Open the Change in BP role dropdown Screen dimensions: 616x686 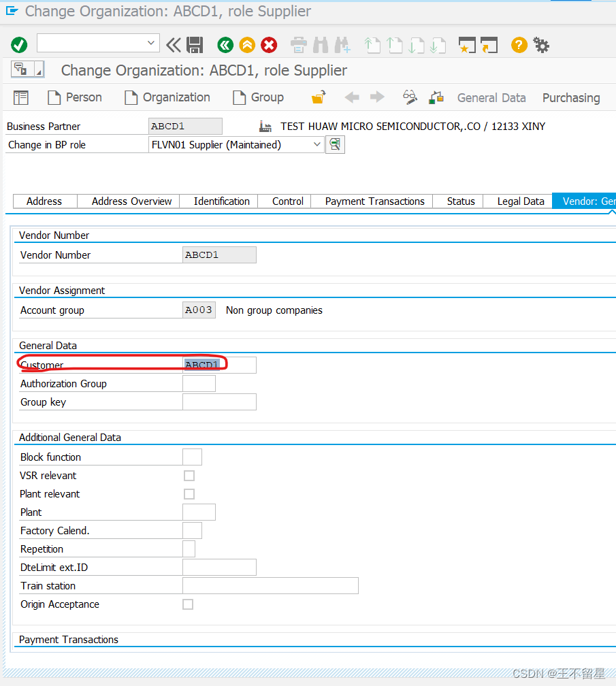point(317,144)
